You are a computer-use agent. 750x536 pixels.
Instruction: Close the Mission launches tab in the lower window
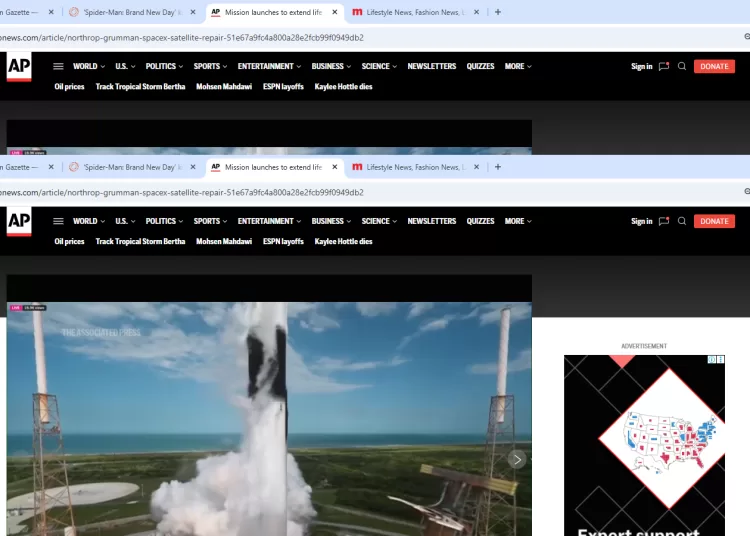tap(335, 167)
